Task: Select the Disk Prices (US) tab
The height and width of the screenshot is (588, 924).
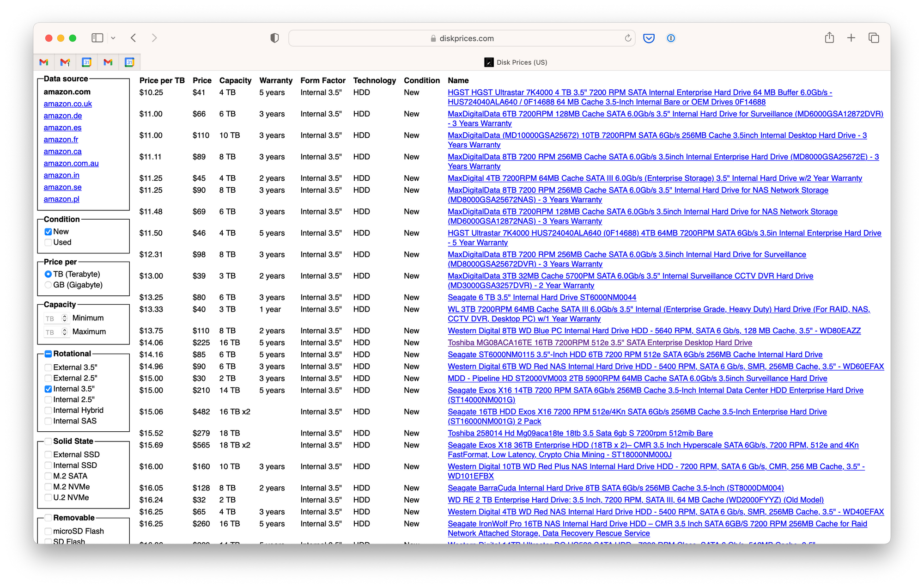Action: pos(516,62)
